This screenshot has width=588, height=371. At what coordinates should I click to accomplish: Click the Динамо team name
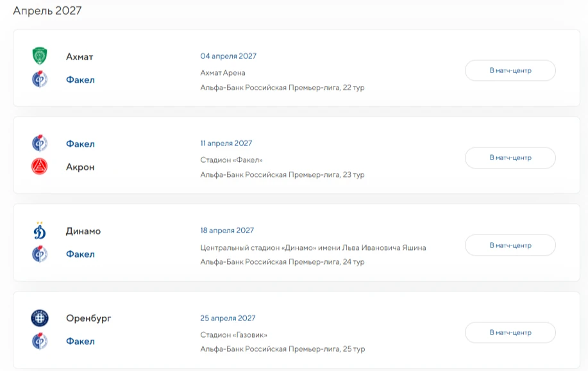click(x=83, y=231)
